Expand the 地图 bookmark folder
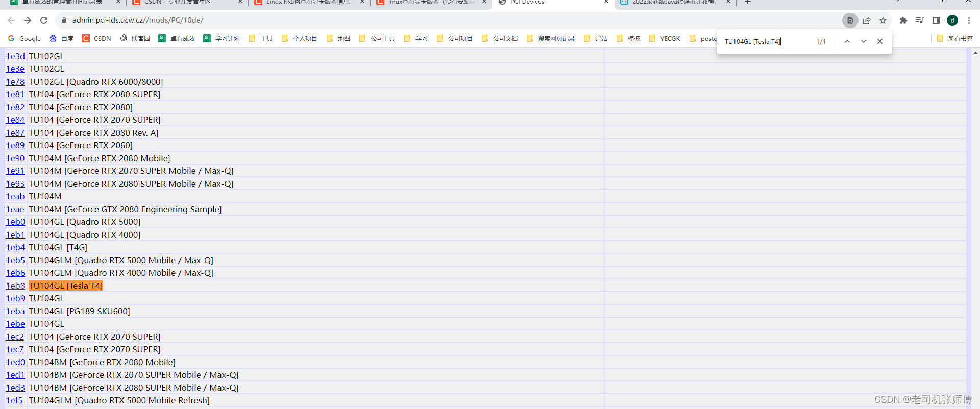 pyautogui.click(x=338, y=38)
